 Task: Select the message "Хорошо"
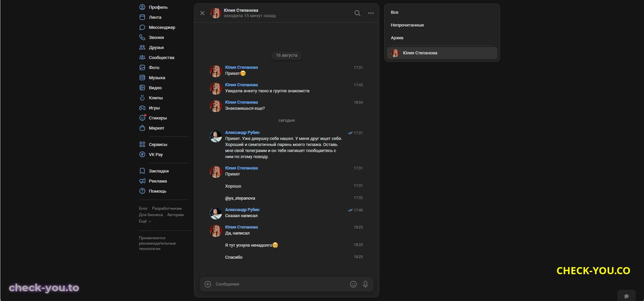[233, 186]
